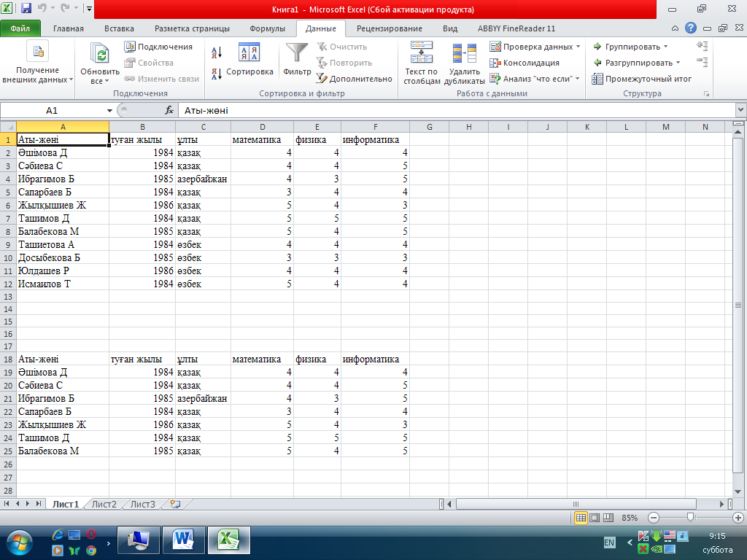Switch to sheet Лист3
This screenshot has width=747, height=560.
pos(142,504)
